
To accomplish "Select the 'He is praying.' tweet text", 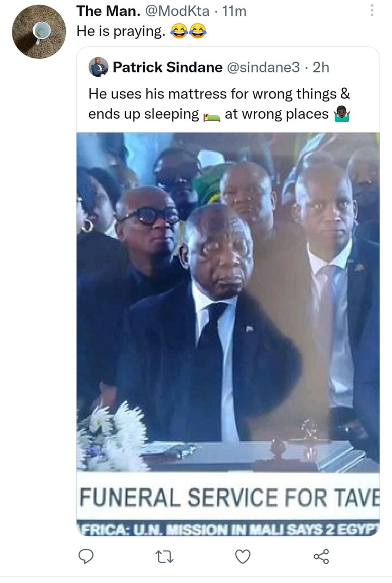I will pyautogui.click(x=121, y=31).
